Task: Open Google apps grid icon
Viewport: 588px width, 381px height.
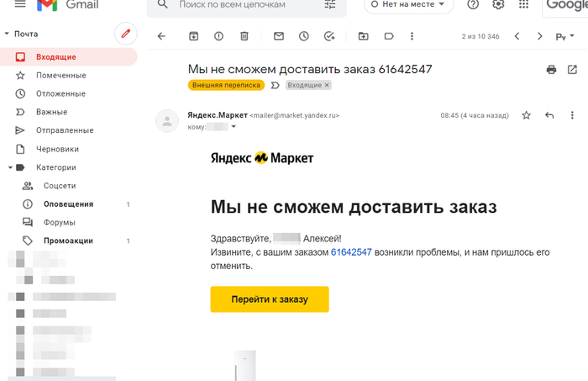Action: (523, 4)
